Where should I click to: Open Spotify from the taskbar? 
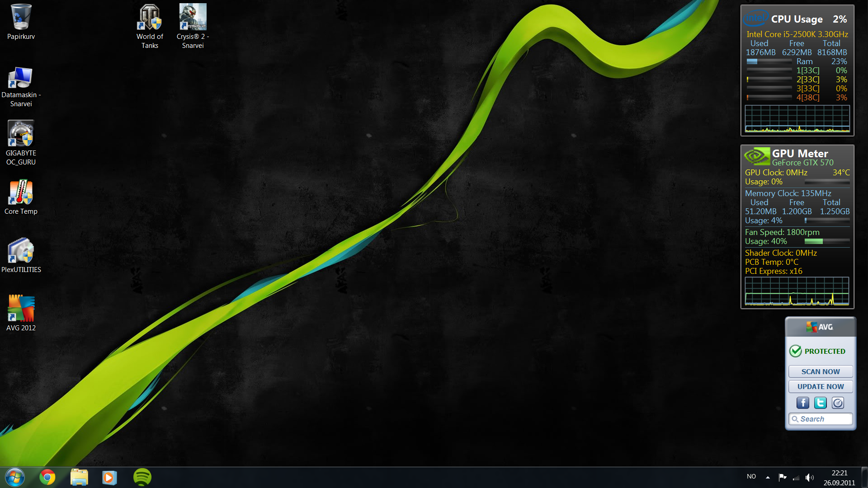tap(142, 477)
